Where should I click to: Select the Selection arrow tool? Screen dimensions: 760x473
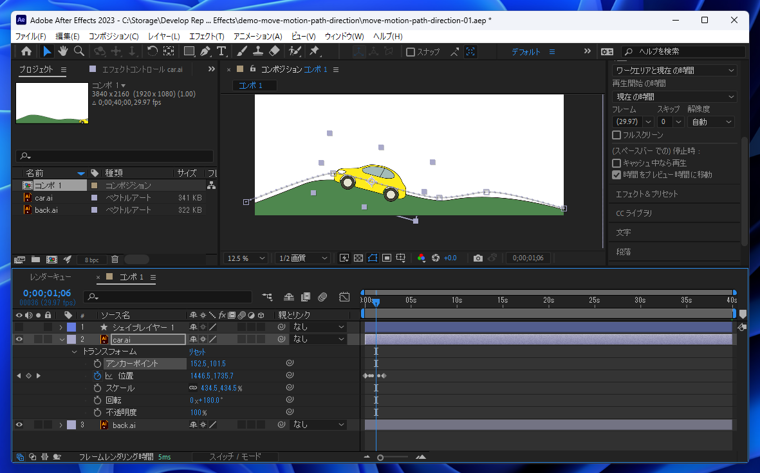tap(47, 51)
